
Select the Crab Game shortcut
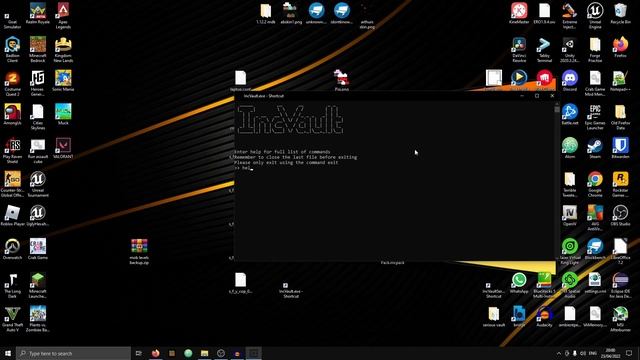coord(38,249)
